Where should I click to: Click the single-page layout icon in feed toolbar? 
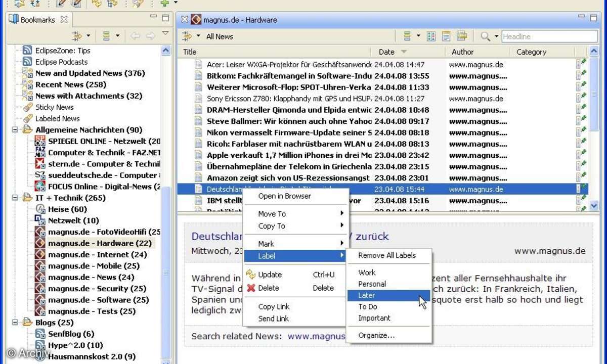pos(446,36)
